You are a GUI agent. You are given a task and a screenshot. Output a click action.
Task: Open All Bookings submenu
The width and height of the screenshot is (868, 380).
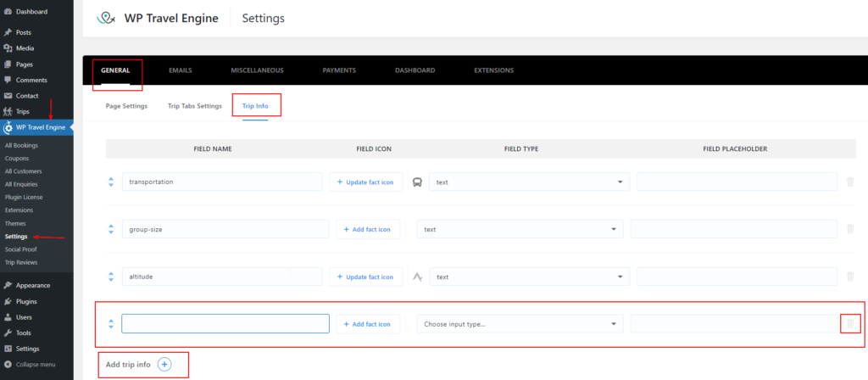[x=21, y=145]
